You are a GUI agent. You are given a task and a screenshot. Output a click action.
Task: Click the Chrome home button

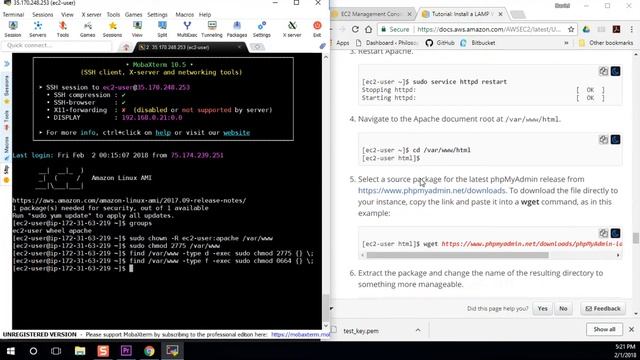369,29
